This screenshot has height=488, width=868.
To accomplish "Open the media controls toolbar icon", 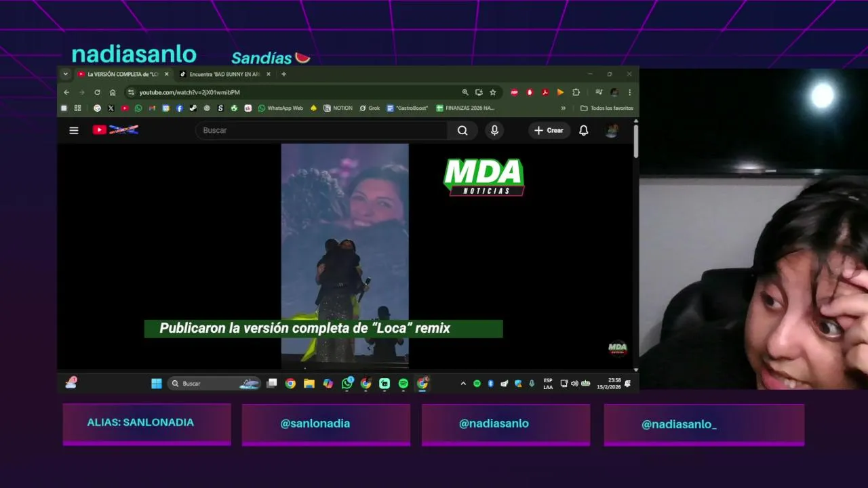I will coord(599,92).
